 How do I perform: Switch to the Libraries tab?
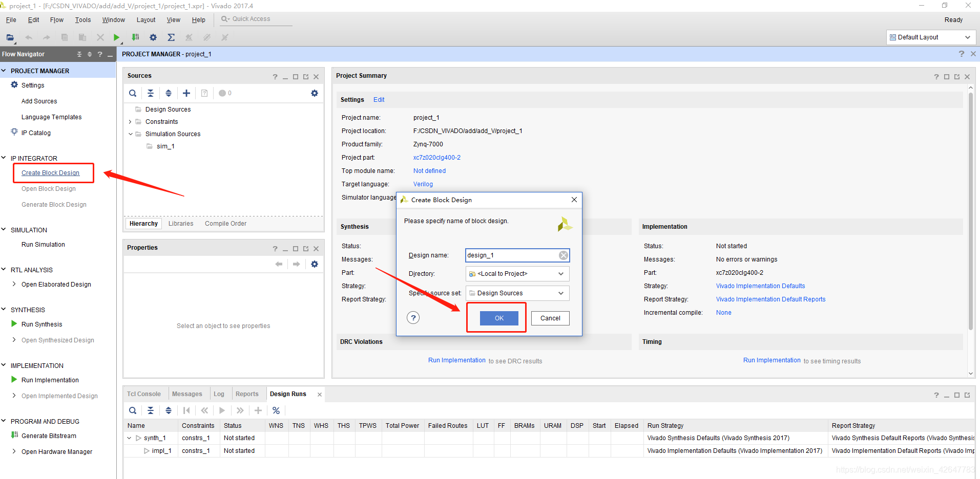[181, 224]
